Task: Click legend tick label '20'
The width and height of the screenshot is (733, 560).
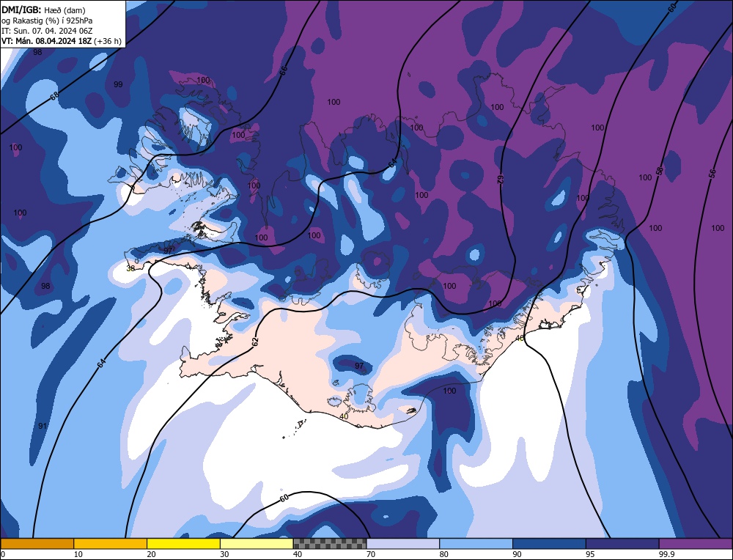Action: pos(152,554)
